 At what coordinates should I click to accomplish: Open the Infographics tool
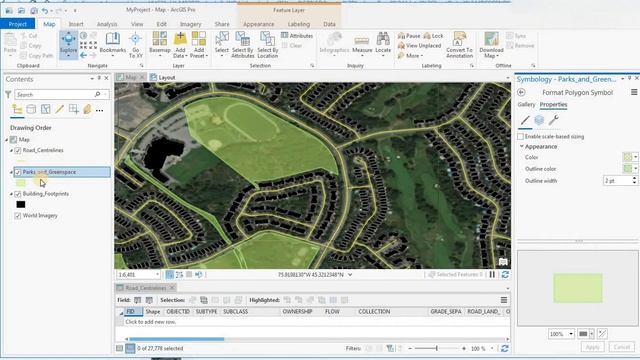[x=334, y=43]
